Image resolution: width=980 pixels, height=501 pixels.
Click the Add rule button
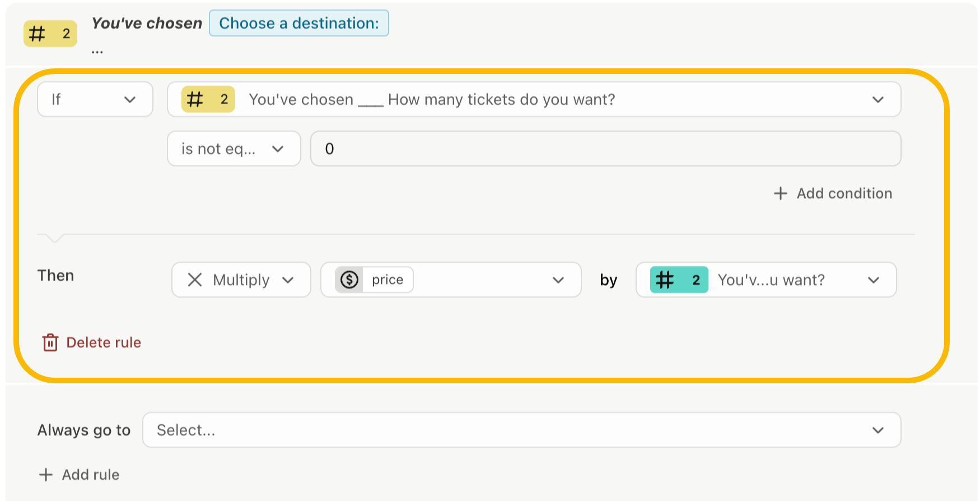coord(79,475)
